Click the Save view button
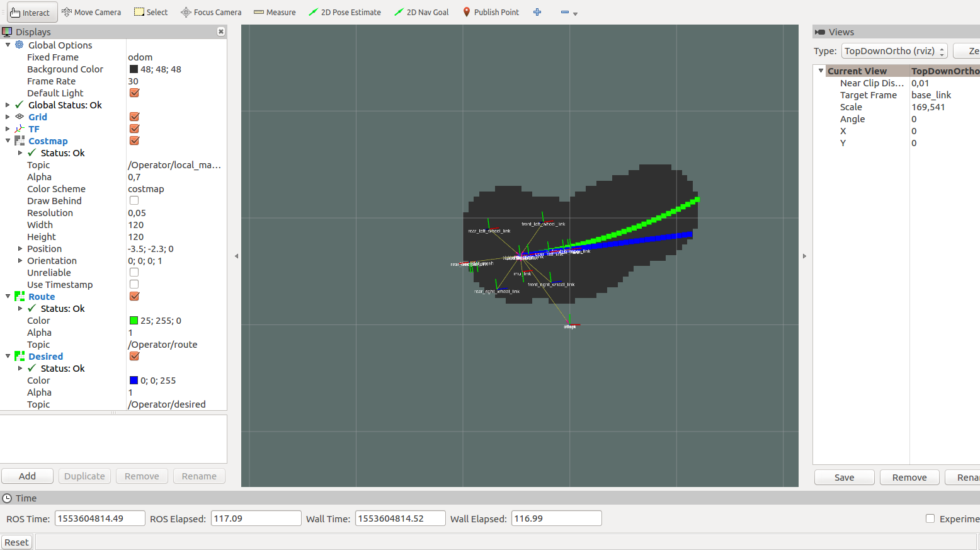Screen dimensions: 980x550 844,478
